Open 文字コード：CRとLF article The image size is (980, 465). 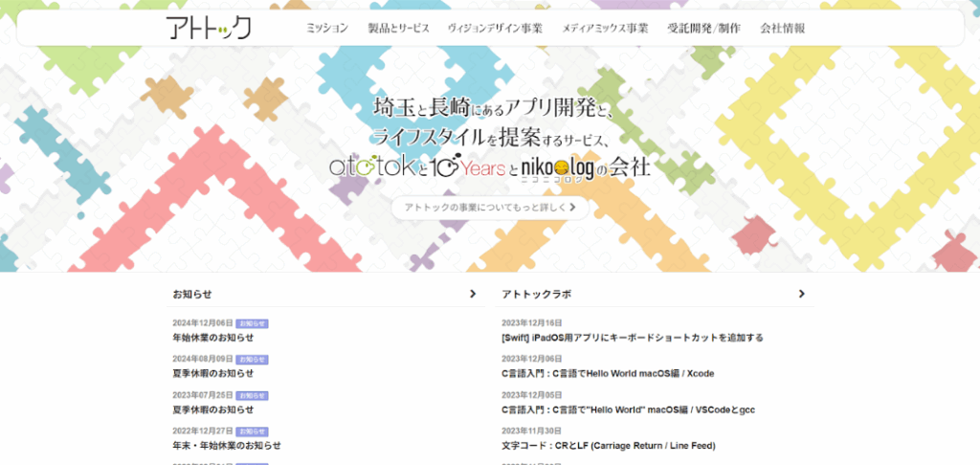coord(608,446)
